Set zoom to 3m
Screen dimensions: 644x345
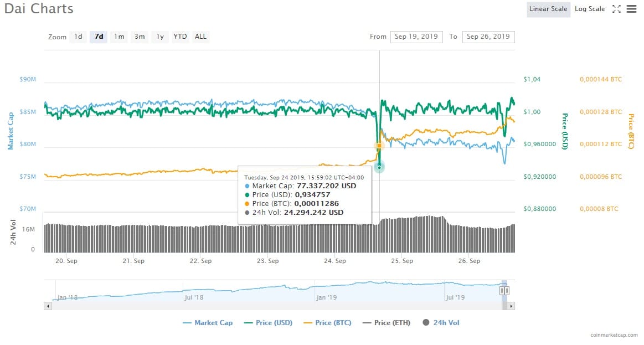click(x=140, y=37)
